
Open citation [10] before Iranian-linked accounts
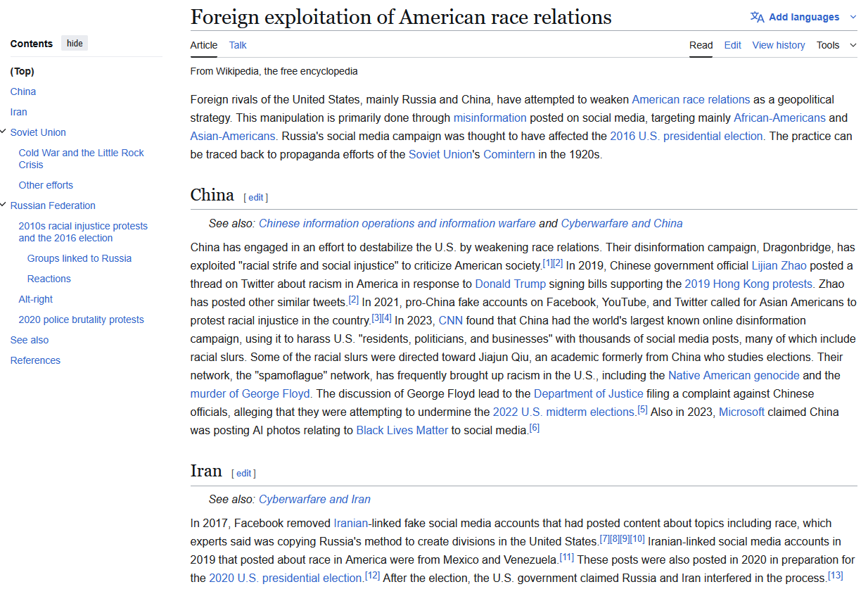(637, 539)
